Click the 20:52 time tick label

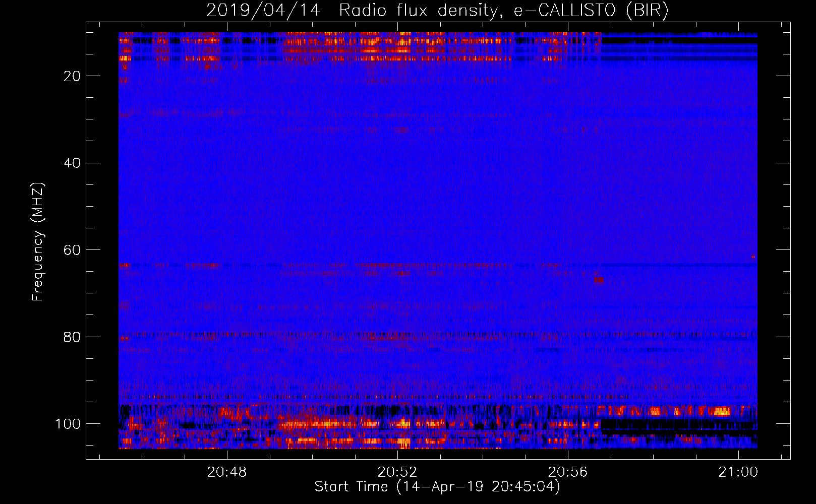pyautogui.click(x=397, y=472)
